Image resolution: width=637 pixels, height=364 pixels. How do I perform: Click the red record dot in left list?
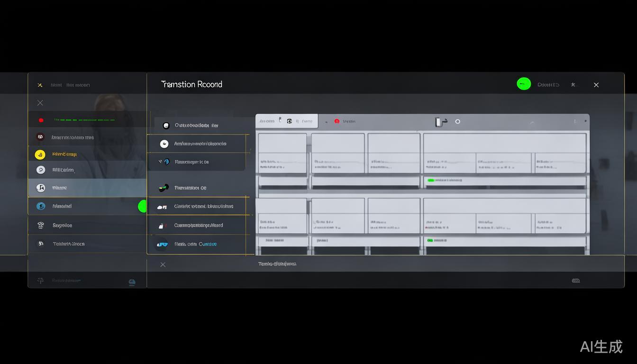(x=41, y=120)
